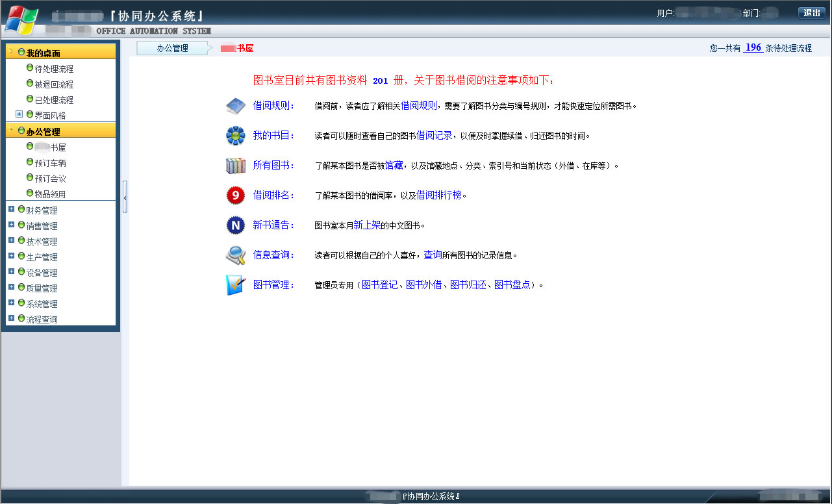Click the blue book icon for 借阅规则
This screenshot has width=832, height=504.
click(x=235, y=105)
